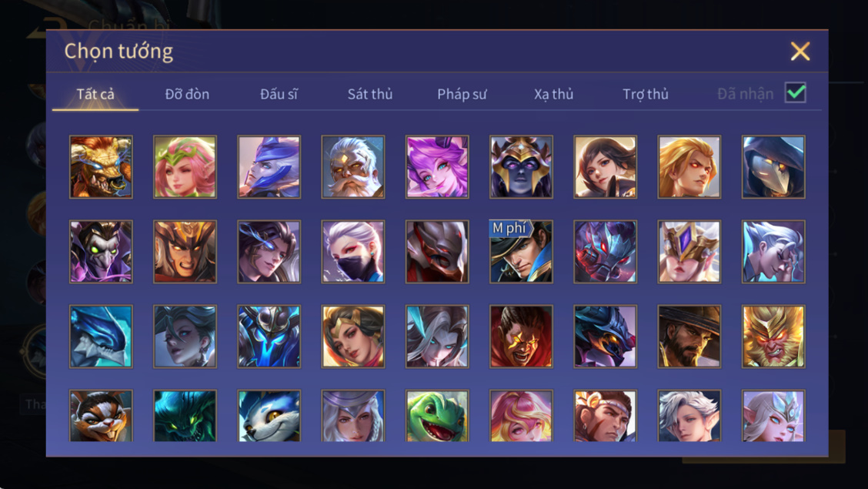
Task: Choose the golden monkey king hero
Action: pyautogui.click(x=773, y=337)
